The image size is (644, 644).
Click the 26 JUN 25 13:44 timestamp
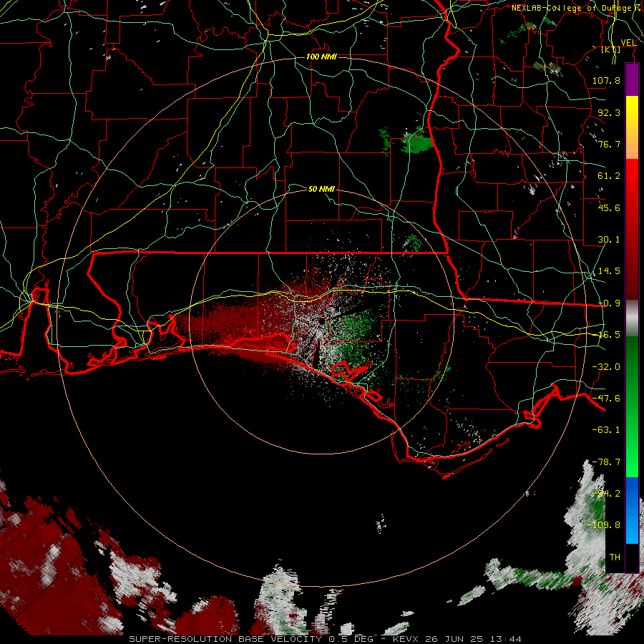tap(474, 639)
